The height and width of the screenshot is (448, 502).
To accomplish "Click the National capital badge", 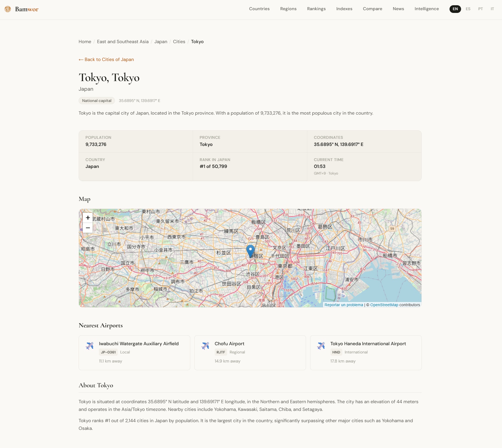I will coord(96,100).
